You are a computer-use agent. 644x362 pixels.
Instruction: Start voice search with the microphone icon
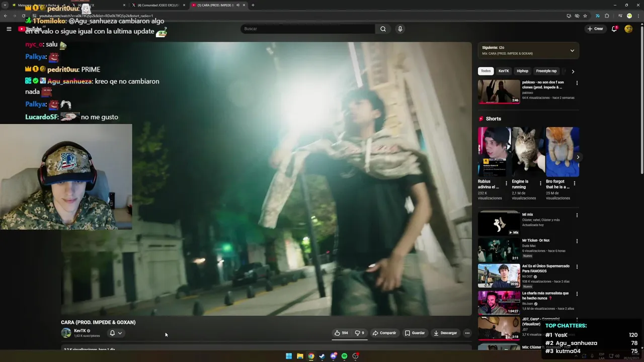point(400,29)
